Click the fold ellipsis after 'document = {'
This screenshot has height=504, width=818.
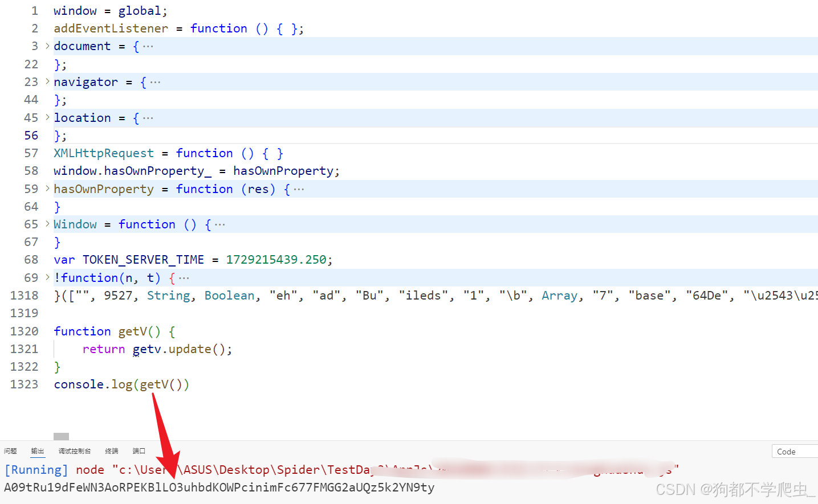tap(148, 47)
